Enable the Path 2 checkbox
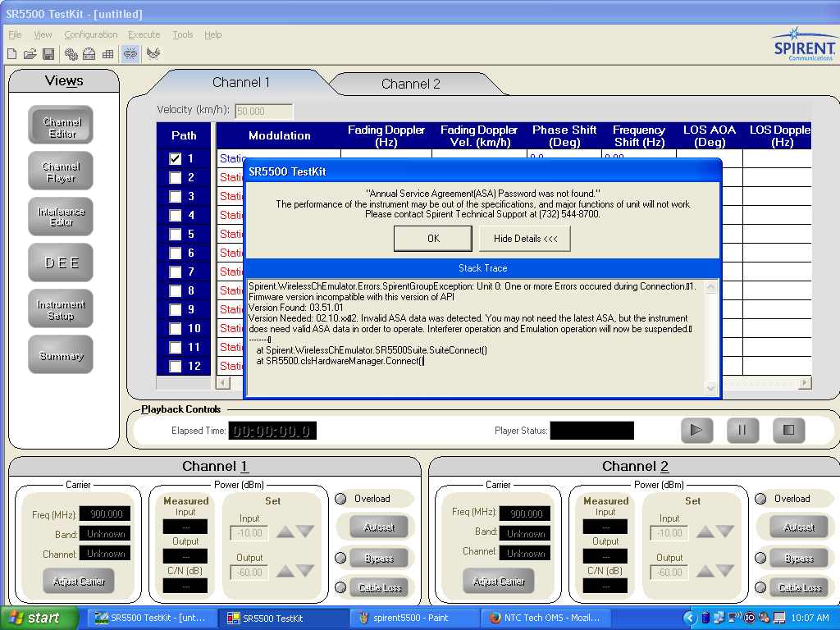840x630 pixels. [176, 178]
